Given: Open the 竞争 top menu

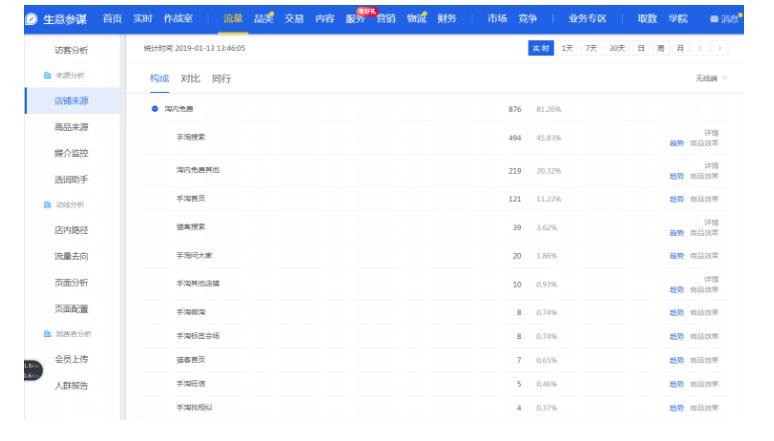Looking at the screenshot, I should (527, 18).
